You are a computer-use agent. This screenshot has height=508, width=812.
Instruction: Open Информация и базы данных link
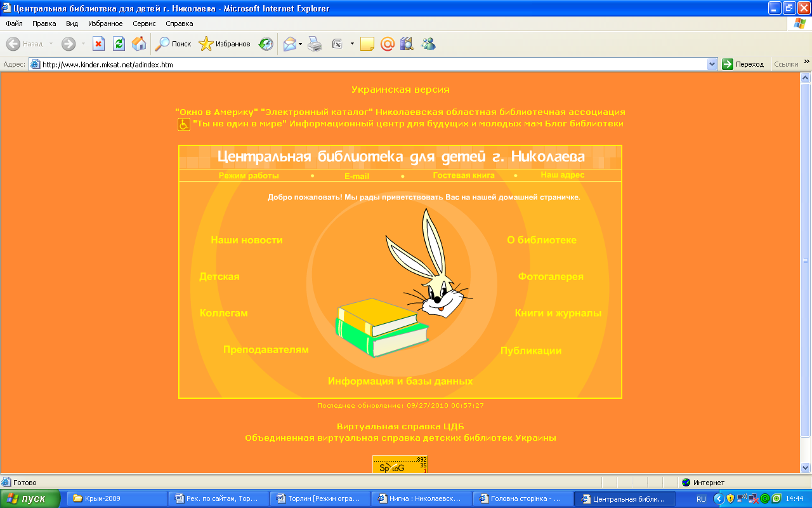click(400, 382)
